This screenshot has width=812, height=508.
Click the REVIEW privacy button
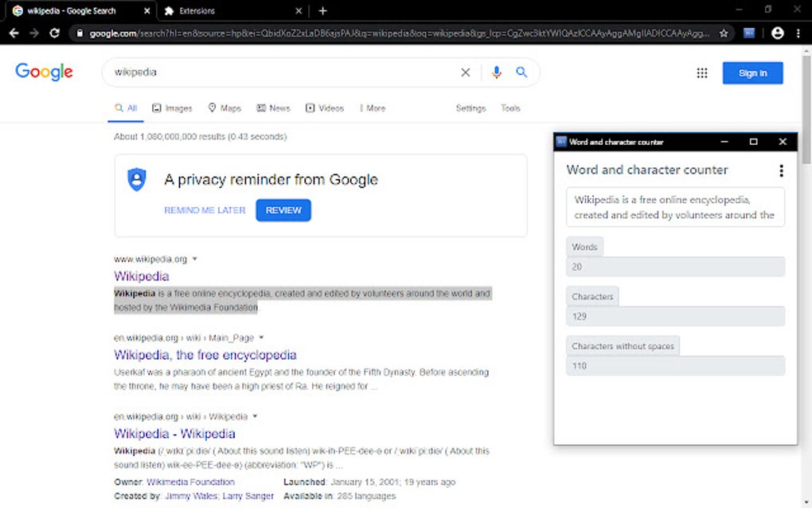[x=283, y=210]
